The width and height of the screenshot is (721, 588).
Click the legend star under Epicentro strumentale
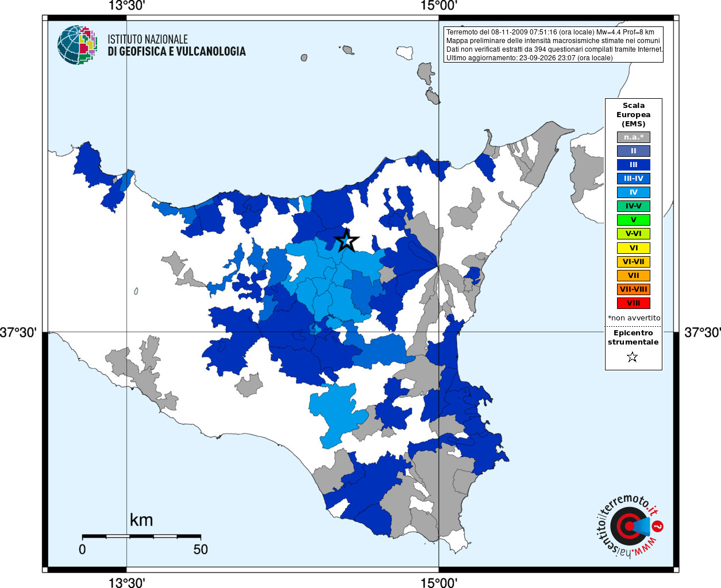click(633, 357)
